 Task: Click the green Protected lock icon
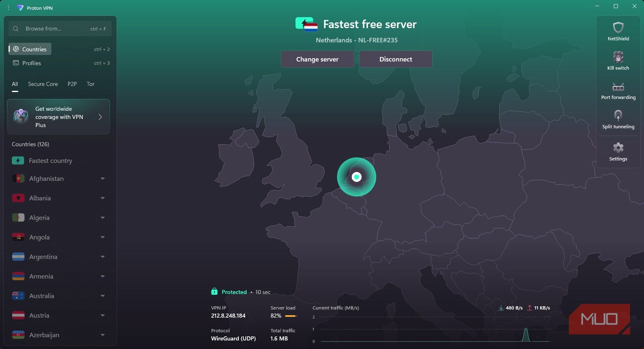coord(214,292)
